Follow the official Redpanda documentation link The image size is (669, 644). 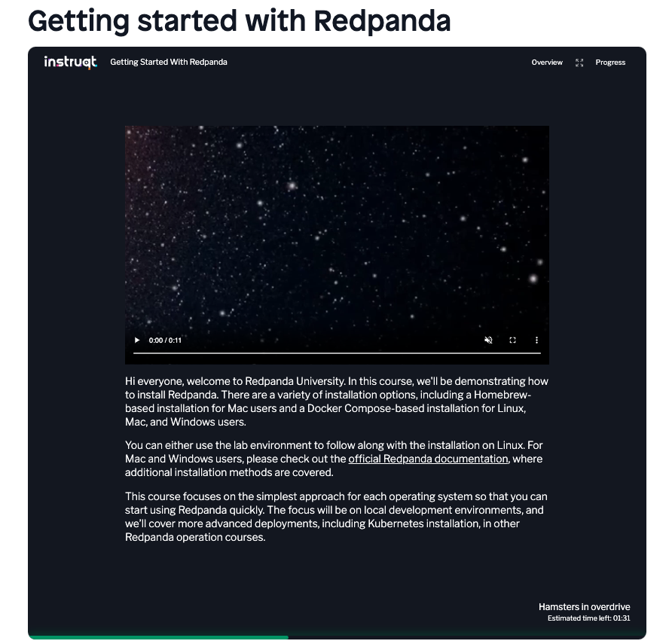tap(428, 459)
